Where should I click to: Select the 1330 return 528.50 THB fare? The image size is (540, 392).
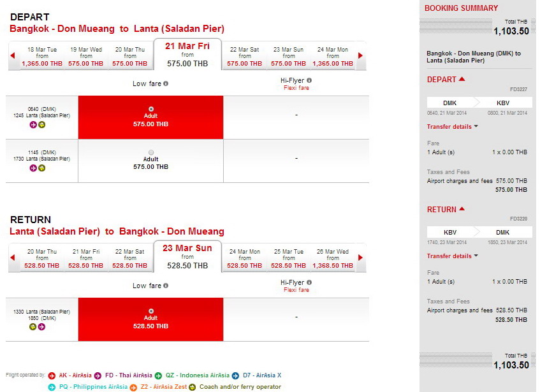tap(150, 311)
